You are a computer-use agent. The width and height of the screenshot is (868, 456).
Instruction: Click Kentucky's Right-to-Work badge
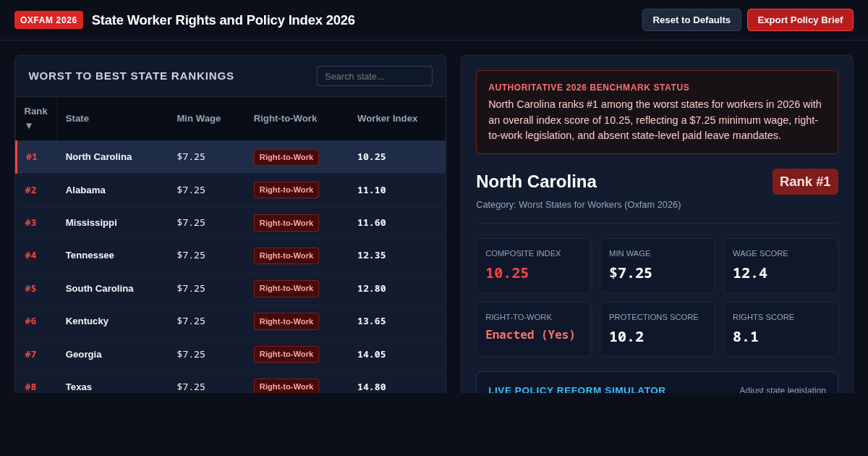click(286, 321)
